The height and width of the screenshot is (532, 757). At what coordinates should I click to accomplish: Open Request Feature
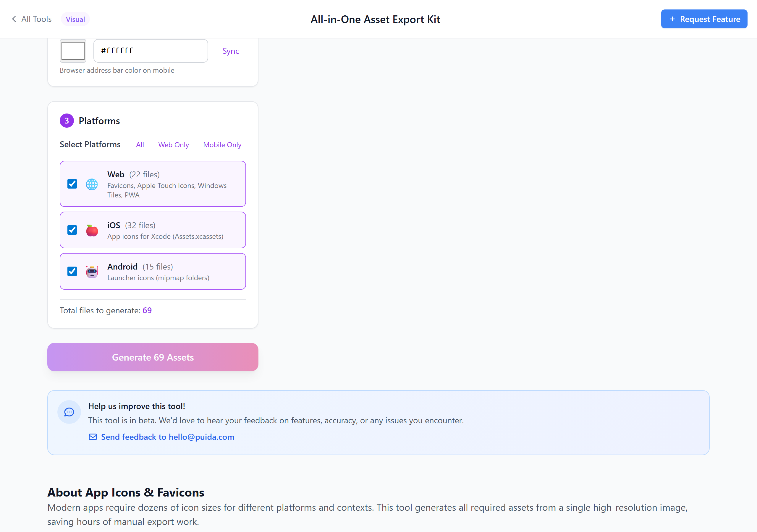point(704,19)
